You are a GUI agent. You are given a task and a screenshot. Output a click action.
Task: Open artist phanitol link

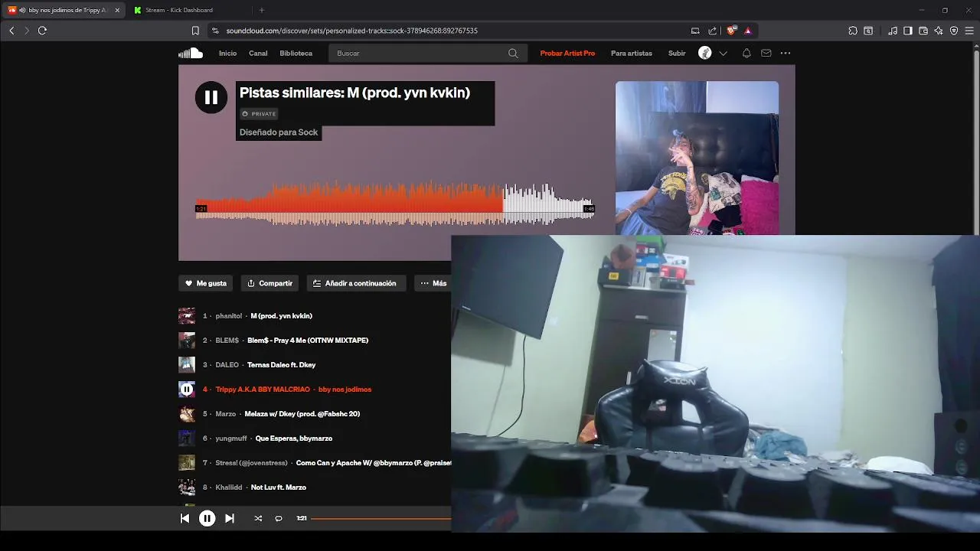coord(228,315)
